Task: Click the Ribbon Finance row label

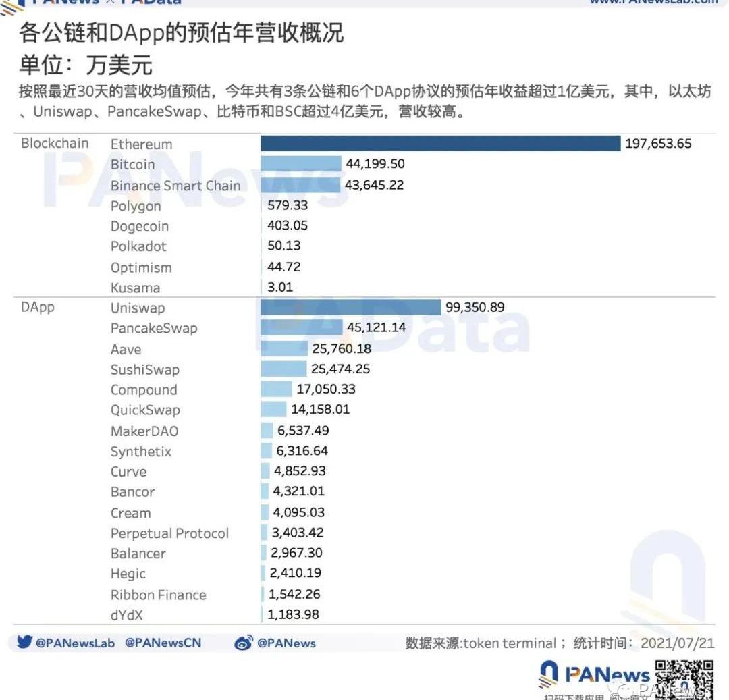Action: click(x=158, y=595)
